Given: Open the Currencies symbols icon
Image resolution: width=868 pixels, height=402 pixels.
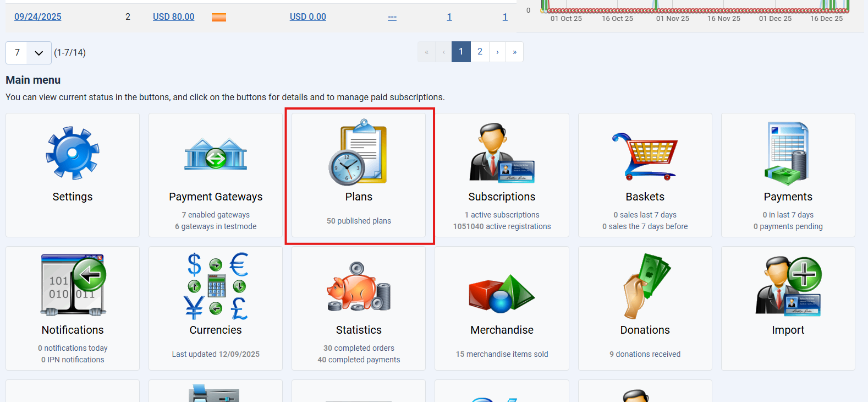Looking at the screenshot, I should click(x=216, y=286).
